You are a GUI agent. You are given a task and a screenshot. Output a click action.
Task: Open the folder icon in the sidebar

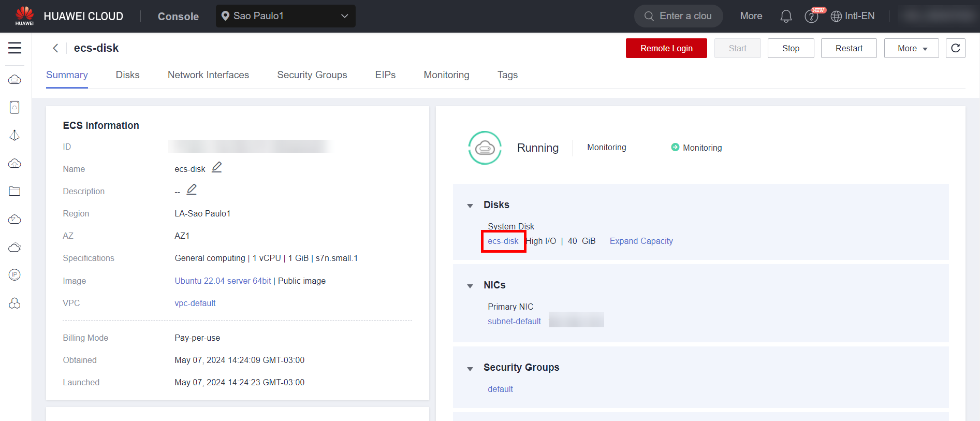coord(14,191)
